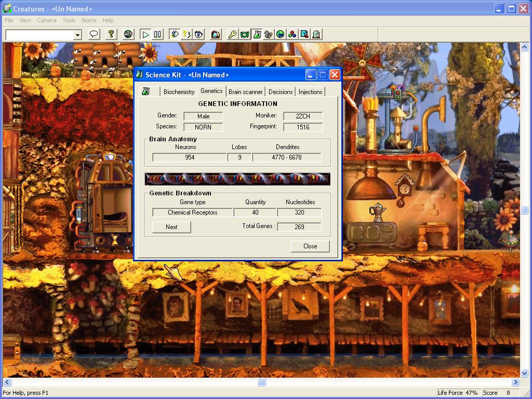The height and width of the screenshot is (399, 532).
Task: Click the gold key toolbar icon
Action: click(232, 34)
